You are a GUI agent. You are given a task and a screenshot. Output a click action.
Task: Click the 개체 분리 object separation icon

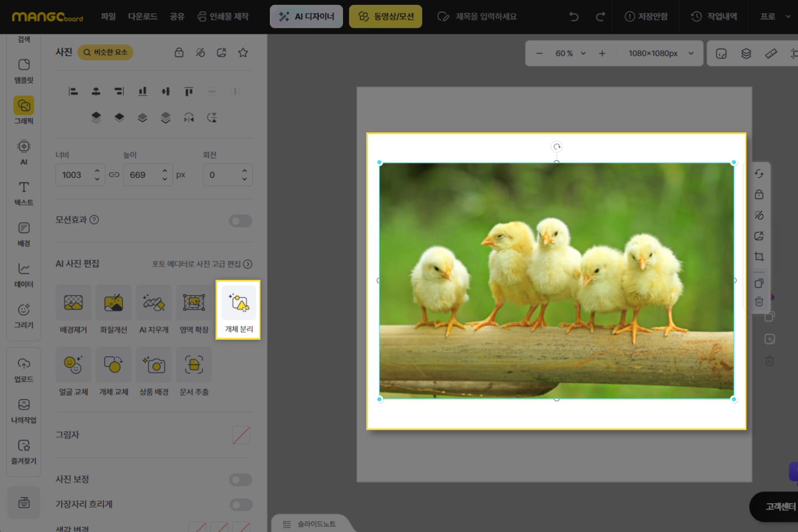pos(239,303)
